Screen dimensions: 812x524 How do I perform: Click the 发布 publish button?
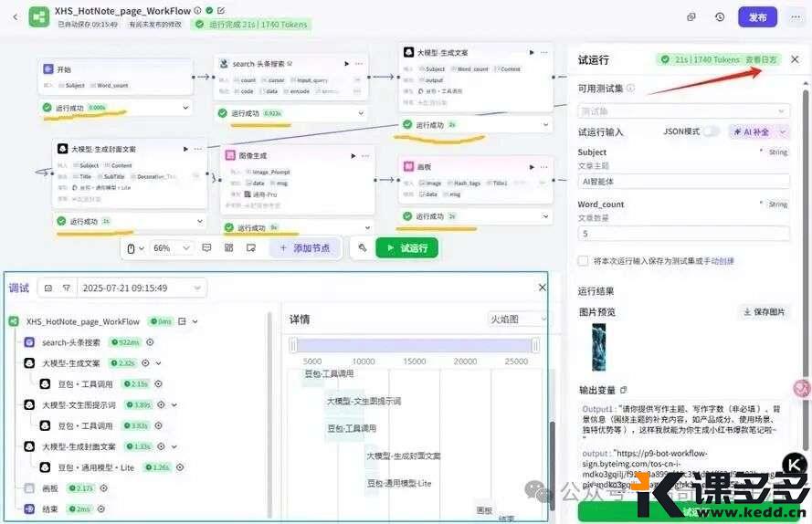pos(757,17)
